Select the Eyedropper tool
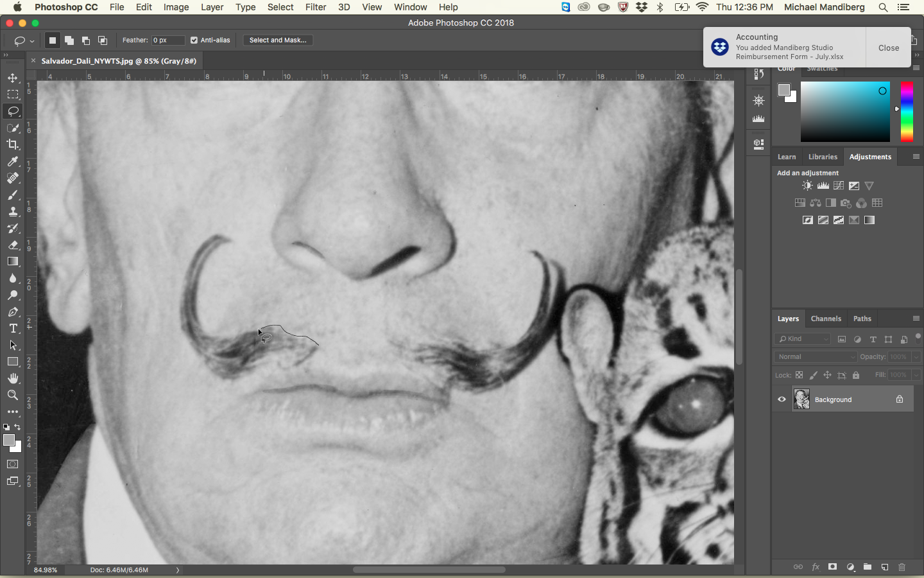924x578 pixels. 13,161
